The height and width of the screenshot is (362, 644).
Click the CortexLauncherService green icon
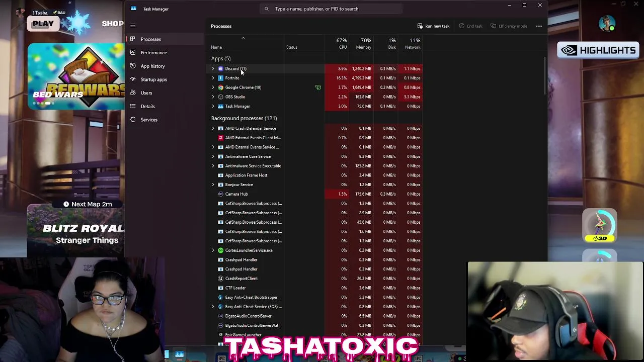click(220, 250)
